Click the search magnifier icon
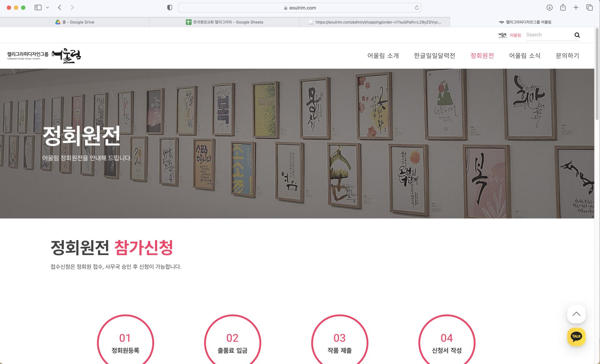Screen dimensions: 600x364 point(577,35)
